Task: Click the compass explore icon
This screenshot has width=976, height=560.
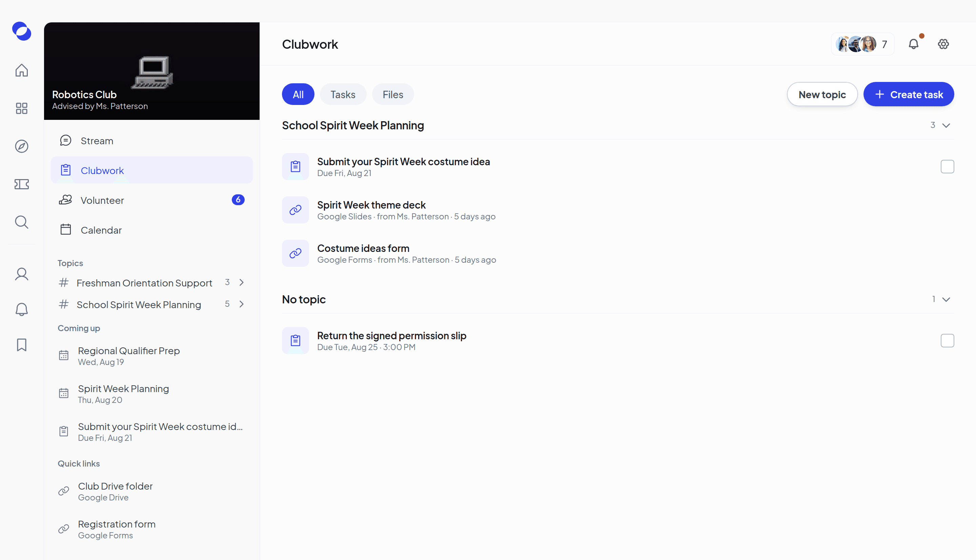Action: pyautogui.click(x=22, y=146)
